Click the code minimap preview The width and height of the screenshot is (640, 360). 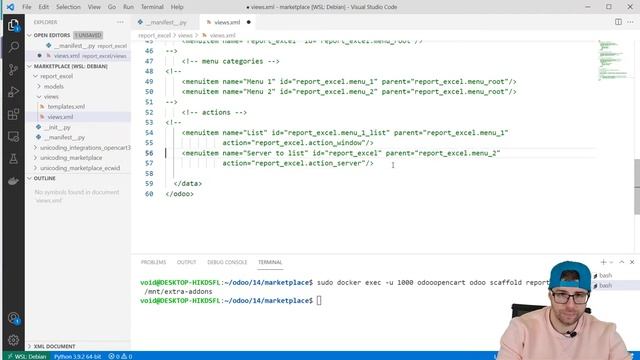pyautogui.click(x=614, y=60)
